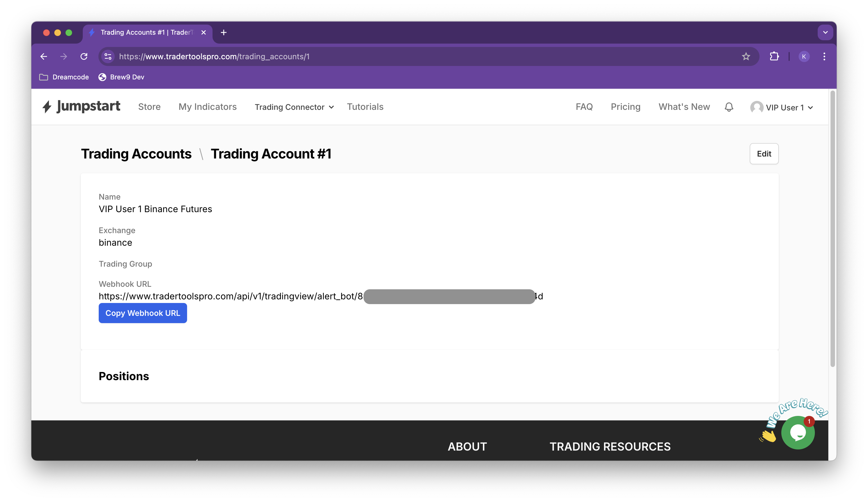Close the Trading Accounts #1 tab
The width and height of the screenshot is (868, 502).
click(204, 32)
